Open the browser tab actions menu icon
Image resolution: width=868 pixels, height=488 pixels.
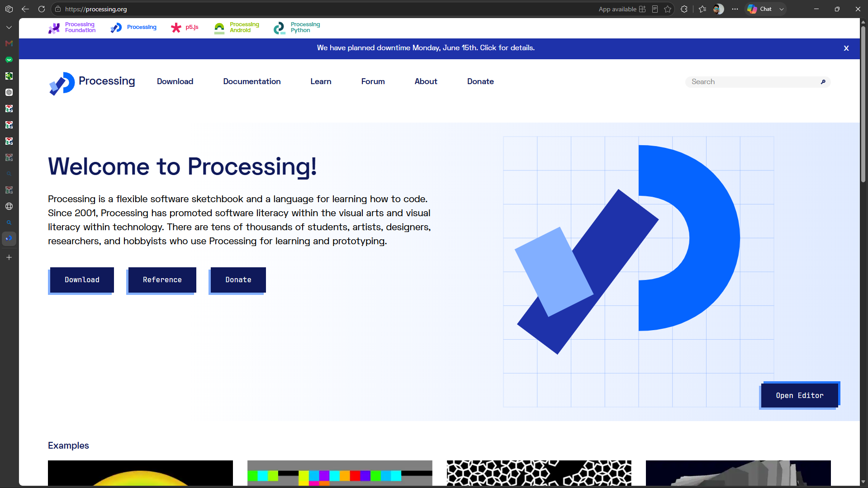click(x=9, y=9)
